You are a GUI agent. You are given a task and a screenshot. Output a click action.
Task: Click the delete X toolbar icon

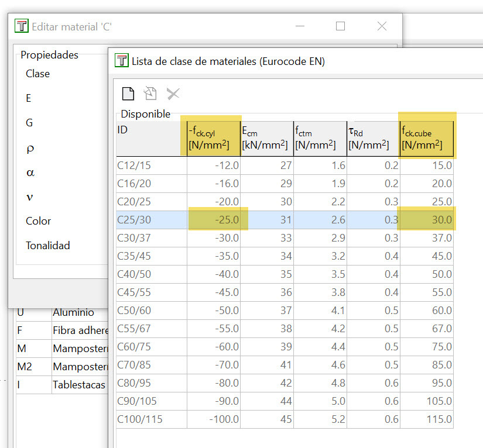click(173, 94)
